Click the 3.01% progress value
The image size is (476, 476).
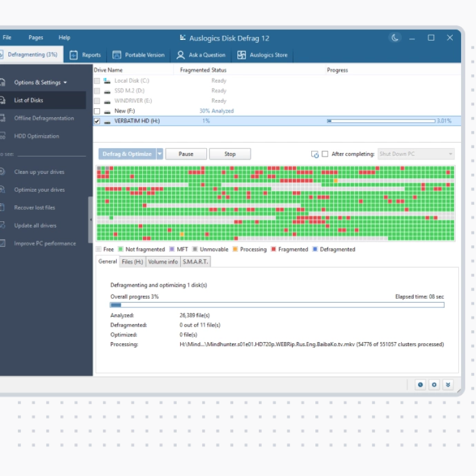tap(444, 121)
